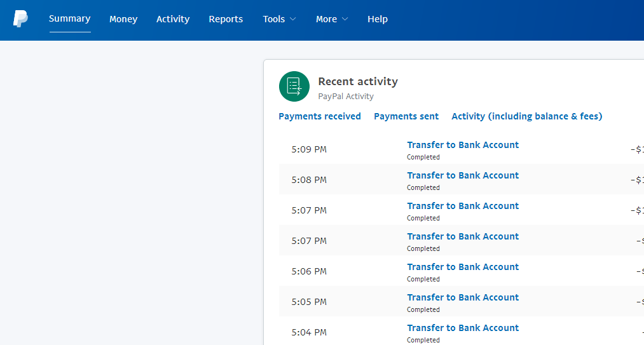
Task: Click the Payments sent link
Action: point(406,116)
